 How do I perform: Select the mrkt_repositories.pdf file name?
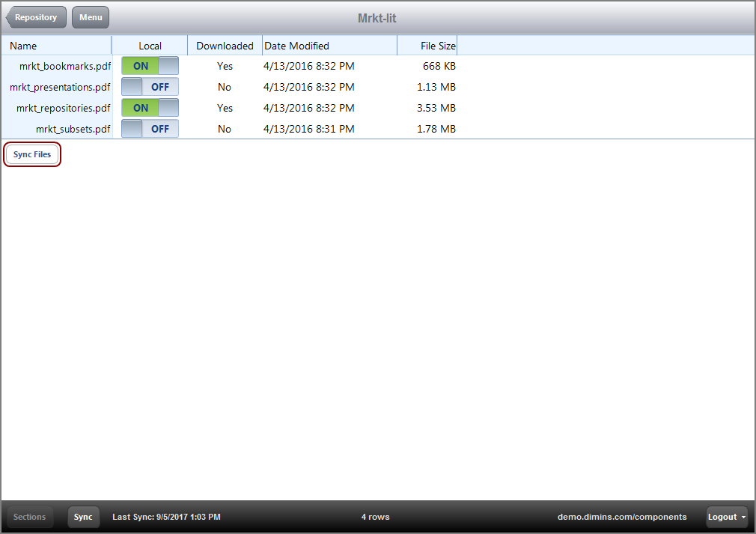click(63, 108)
